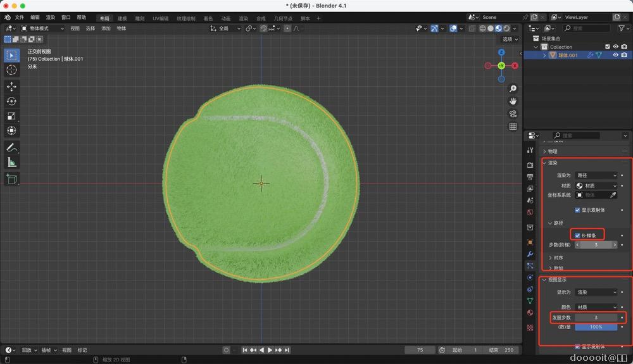The height and width of the screenshot is (364, 633).
Task: Expand the 物理 panel
Action: pos(553,151)
